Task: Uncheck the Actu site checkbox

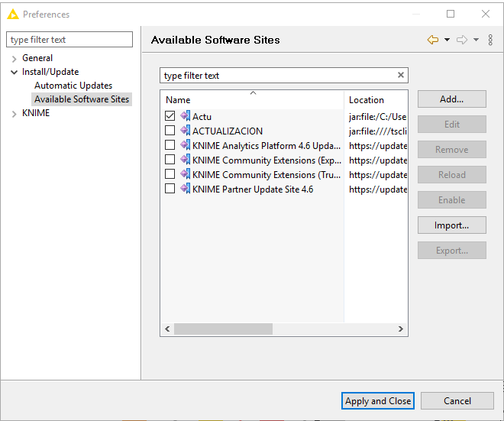Action: [x=170, y=116]
